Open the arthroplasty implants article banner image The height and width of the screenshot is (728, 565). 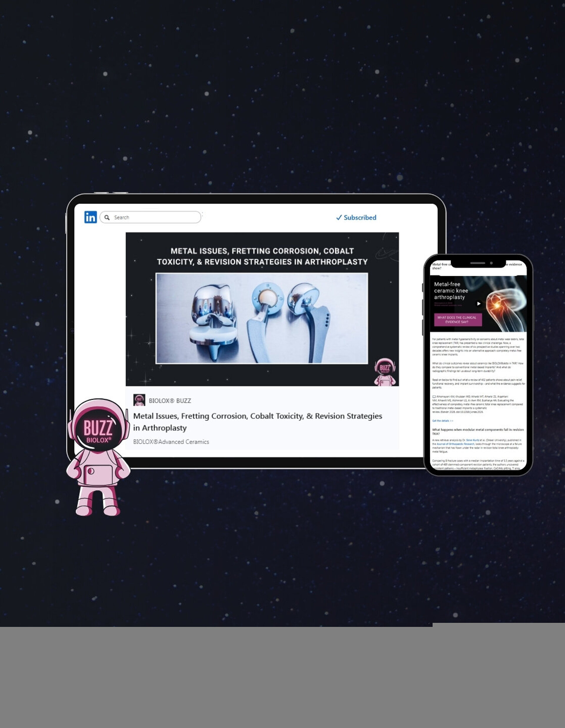[x=262, y=318]
